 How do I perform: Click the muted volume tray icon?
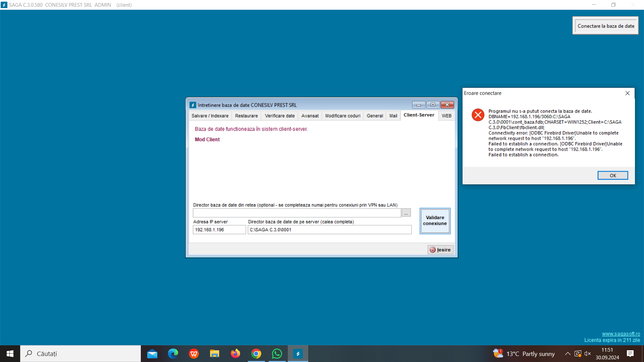(588, 354)
